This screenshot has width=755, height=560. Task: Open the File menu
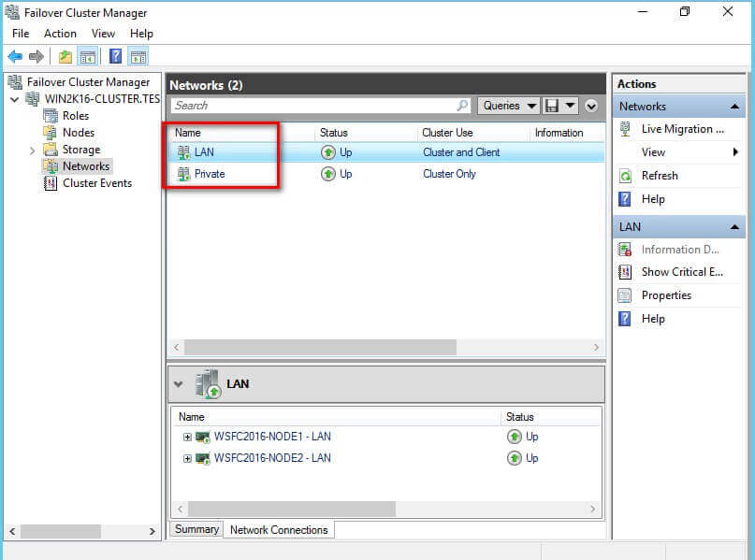21,34
